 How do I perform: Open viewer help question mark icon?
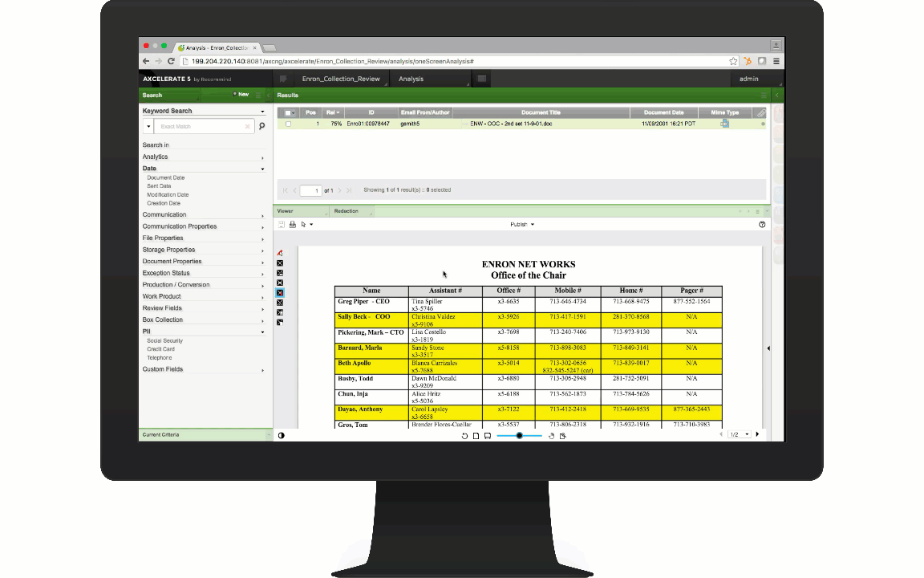click(x=762, y=225)
